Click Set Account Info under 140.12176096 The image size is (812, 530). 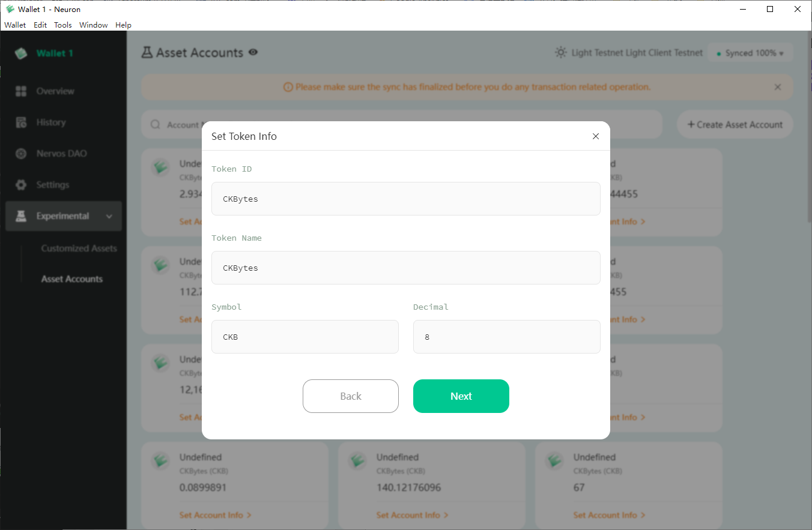pos(412,515)
